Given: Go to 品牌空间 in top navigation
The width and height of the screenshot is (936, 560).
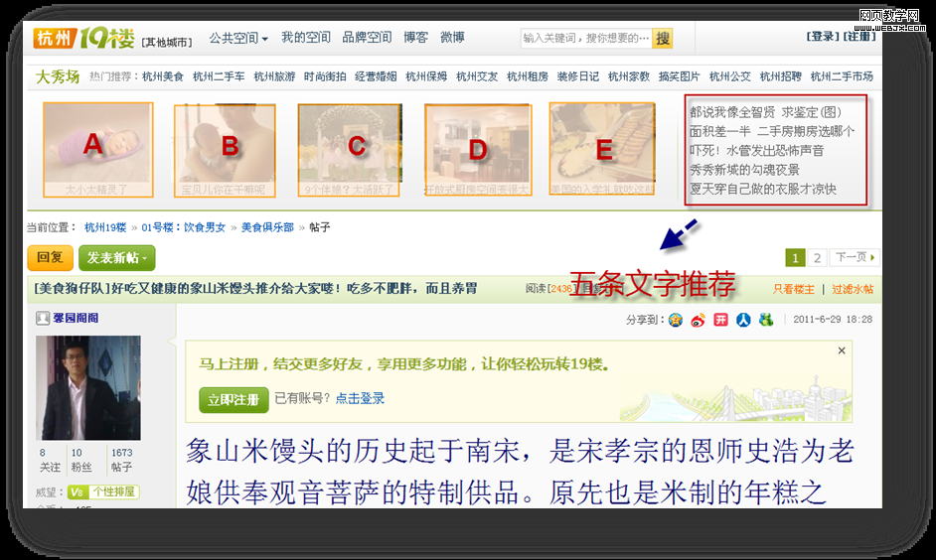Looking at the screenshot, I should pos(367,38).
